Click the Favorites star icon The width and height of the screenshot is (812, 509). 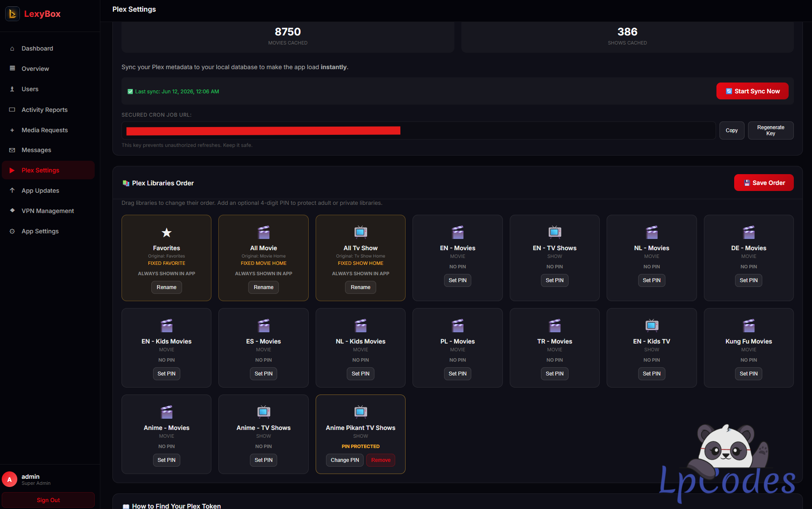pos(166,233)
